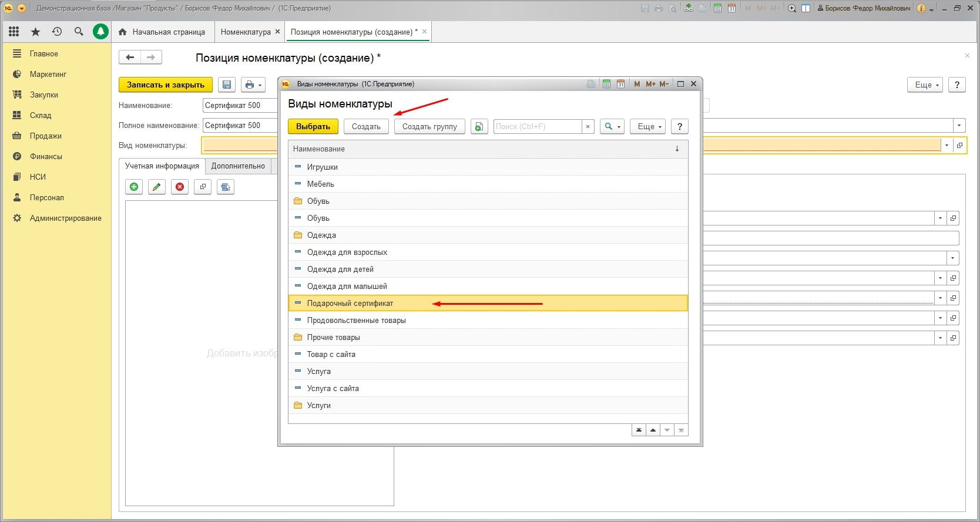Click the red delete icon
Image resolution: width=980 pixels, height=522 pixels.
[180, 187]
